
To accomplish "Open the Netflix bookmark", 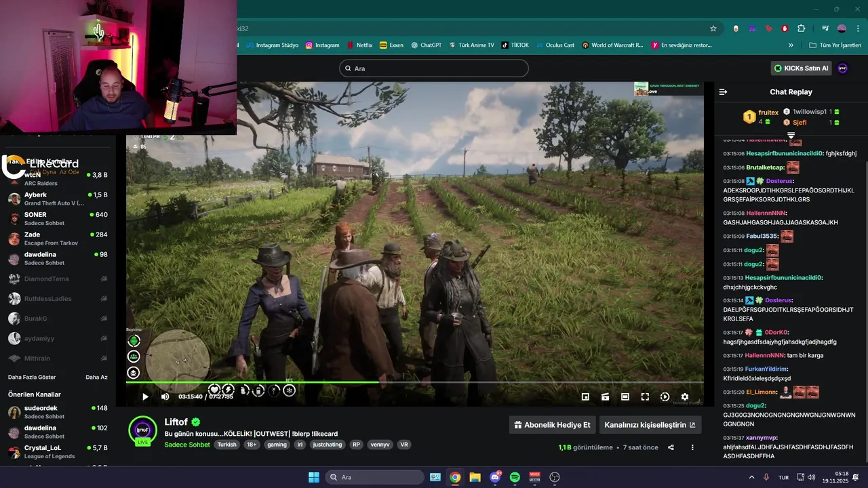I will [x=359, y=45].
